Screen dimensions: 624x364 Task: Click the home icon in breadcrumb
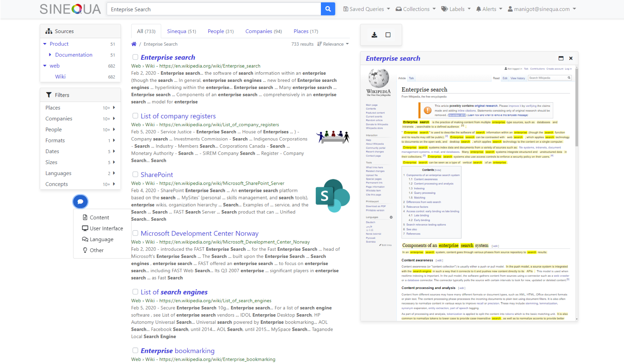coord(134,44)
